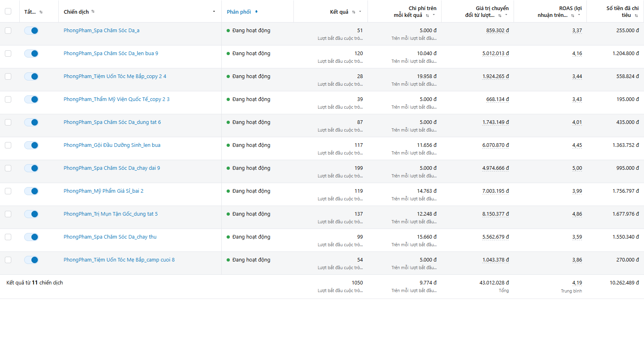The height and width of the screenshot is (342, 644).
Task: Open campaign Spa Chăm Sóc Da_chay dai 9
Action: point(111,168)
